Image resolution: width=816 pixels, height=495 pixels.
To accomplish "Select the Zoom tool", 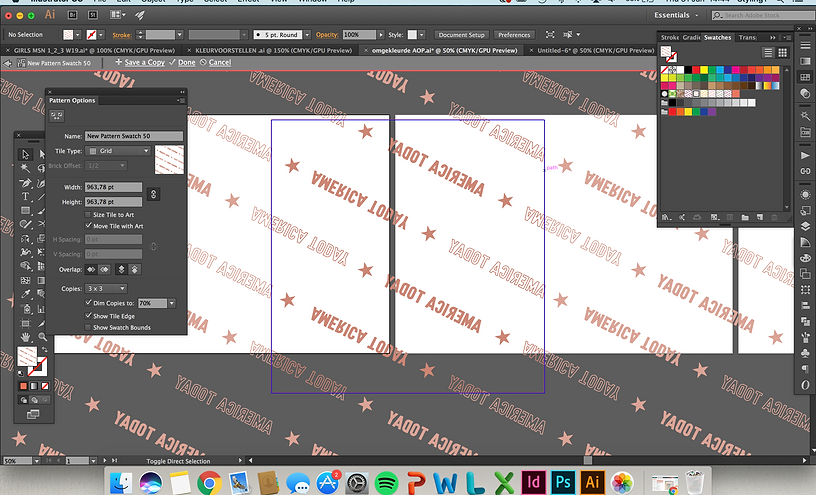I will [42, 337].
